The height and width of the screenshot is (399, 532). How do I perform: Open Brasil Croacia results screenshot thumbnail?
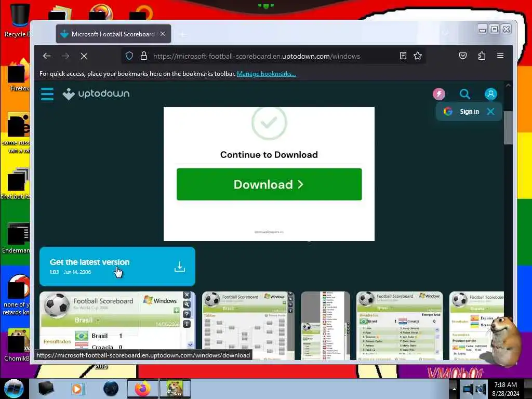(x=400, y=325)
